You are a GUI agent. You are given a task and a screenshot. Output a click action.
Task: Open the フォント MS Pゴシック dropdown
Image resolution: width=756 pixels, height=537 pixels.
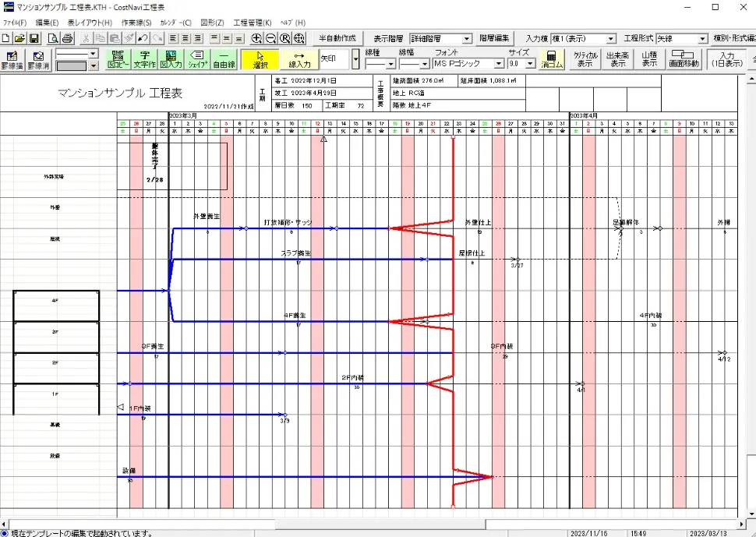499,64
